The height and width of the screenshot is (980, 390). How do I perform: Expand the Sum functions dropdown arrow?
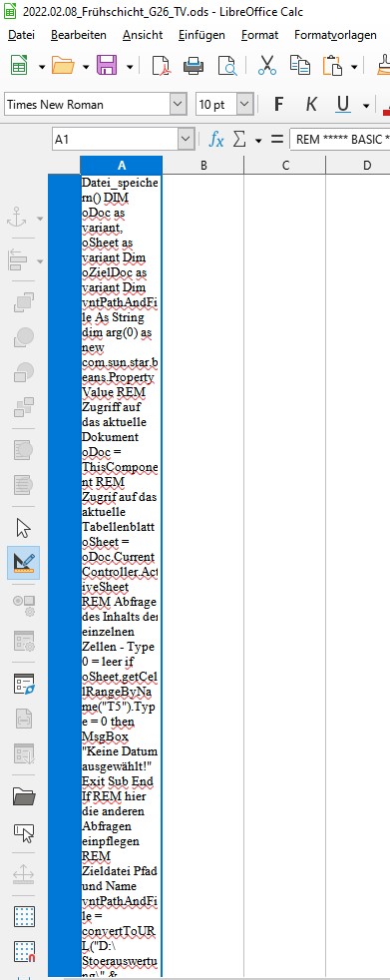[258, 141]
